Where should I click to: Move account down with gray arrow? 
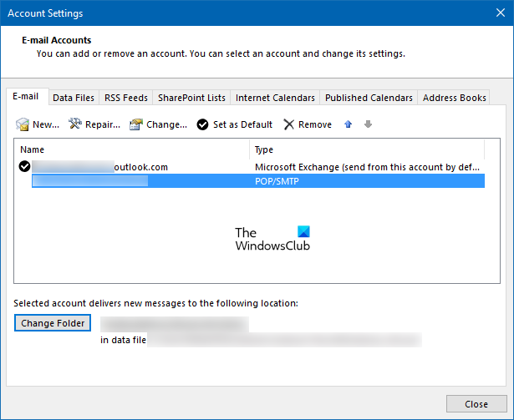coord(368,124)
